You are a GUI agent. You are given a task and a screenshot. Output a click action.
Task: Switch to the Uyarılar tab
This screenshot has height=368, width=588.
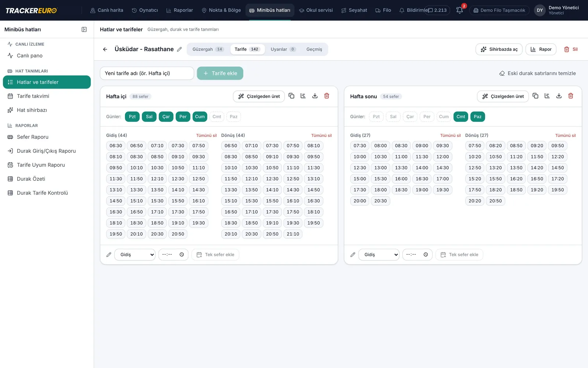click(x=283, y=49)
